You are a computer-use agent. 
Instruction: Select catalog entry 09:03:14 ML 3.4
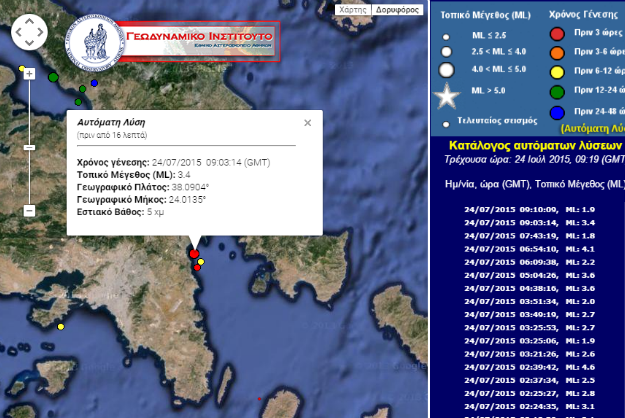tap(530, 223)
